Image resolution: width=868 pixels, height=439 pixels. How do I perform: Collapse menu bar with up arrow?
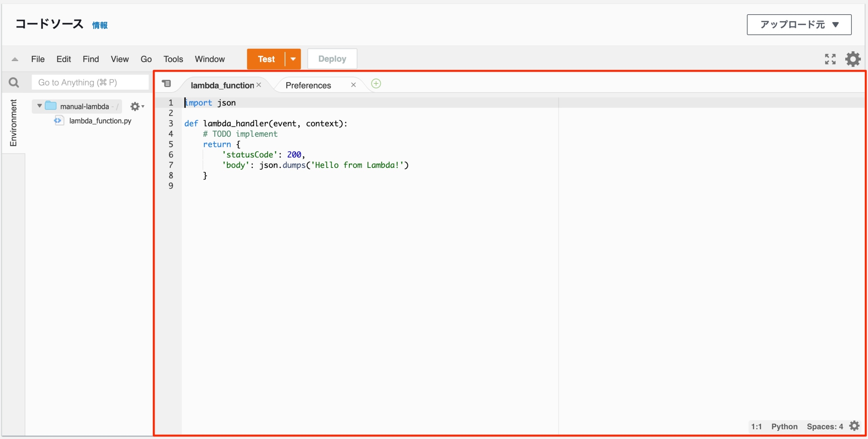[15, 59]
